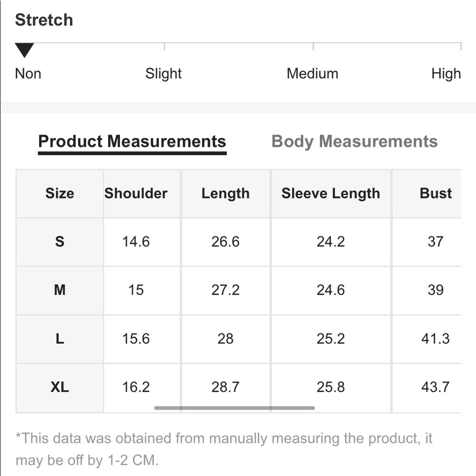The height and width of the screenshot is (476, 476).
Task: Select the Size column header
Action: pyautogui.click(x=60, y=193)
